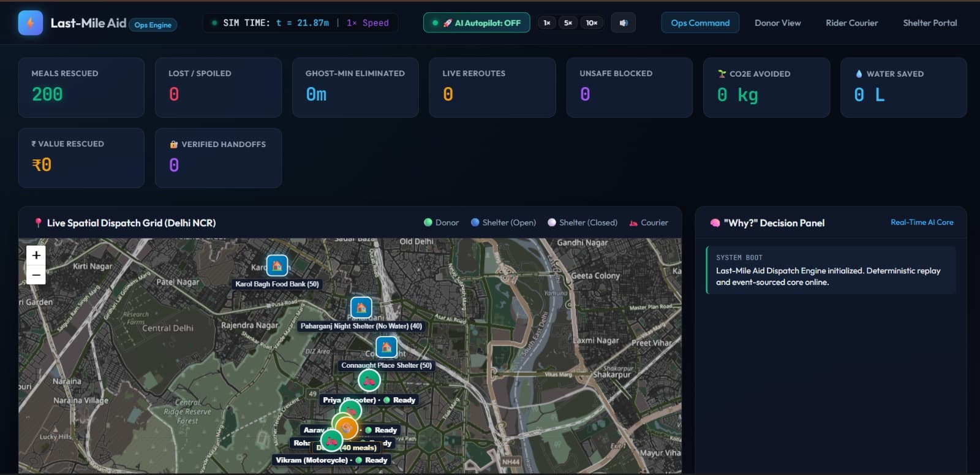Open the Donor View tab
Image resolution: width=980 pixels, height=475 pixels.
click(x=778, y=23)
